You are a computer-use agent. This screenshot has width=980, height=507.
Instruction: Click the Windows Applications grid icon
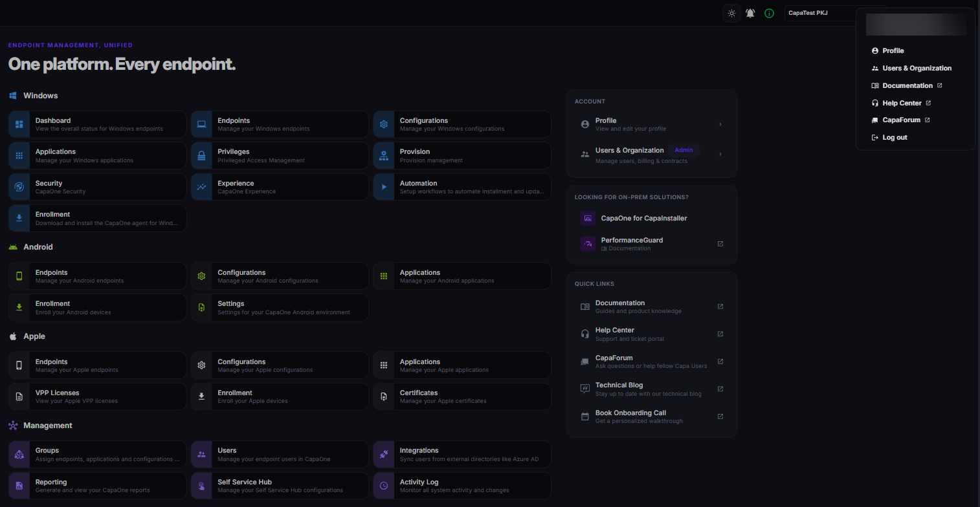19,155
